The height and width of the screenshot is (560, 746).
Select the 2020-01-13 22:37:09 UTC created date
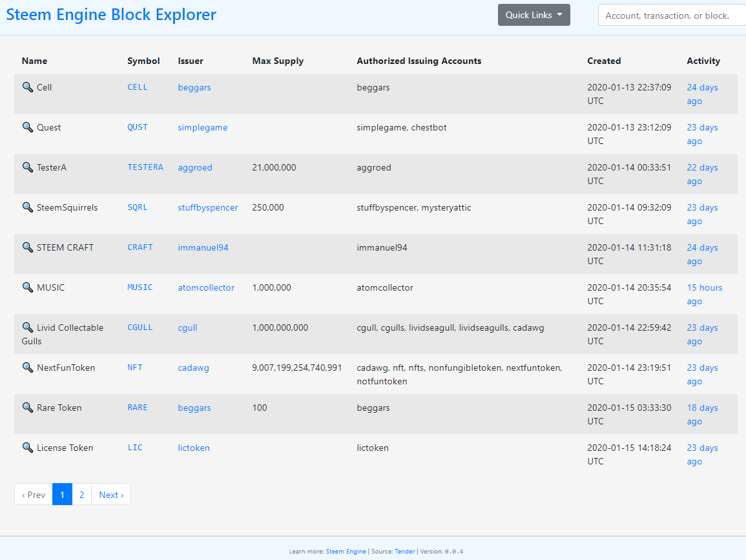point(629,94)
